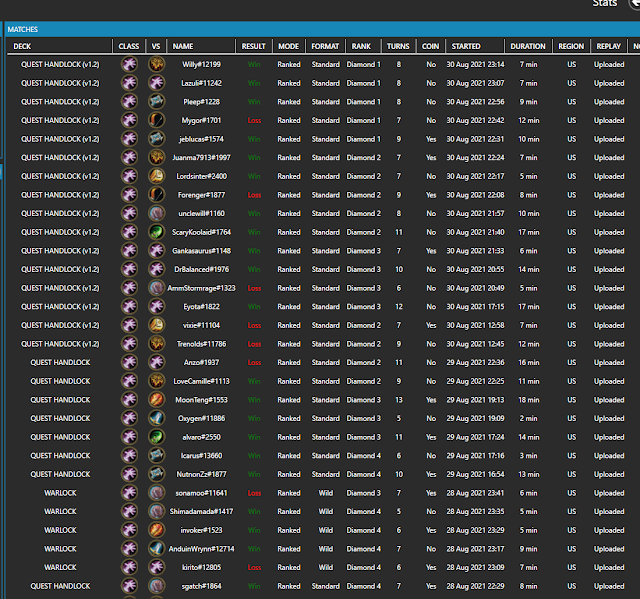
Task: Sort matches by COIN column header
Action: point(431,46)
